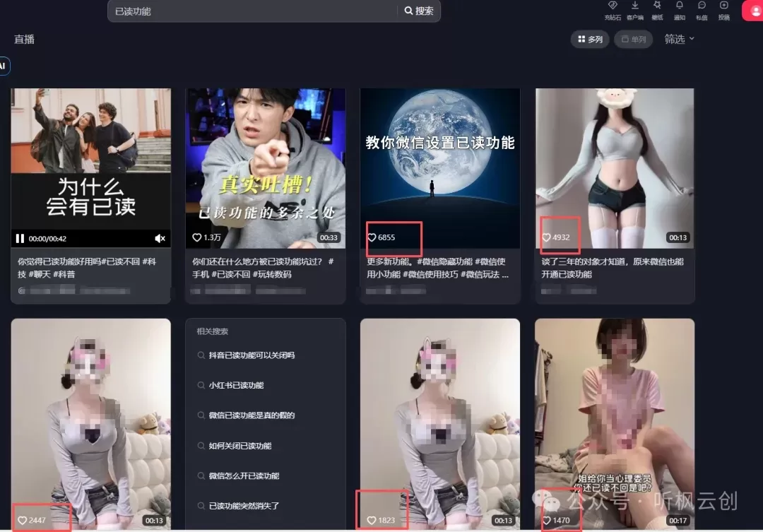The height and width of the screenshot is (532, 763).
Task: Like the video with 6855 hearts
Action: pos(372,237)
